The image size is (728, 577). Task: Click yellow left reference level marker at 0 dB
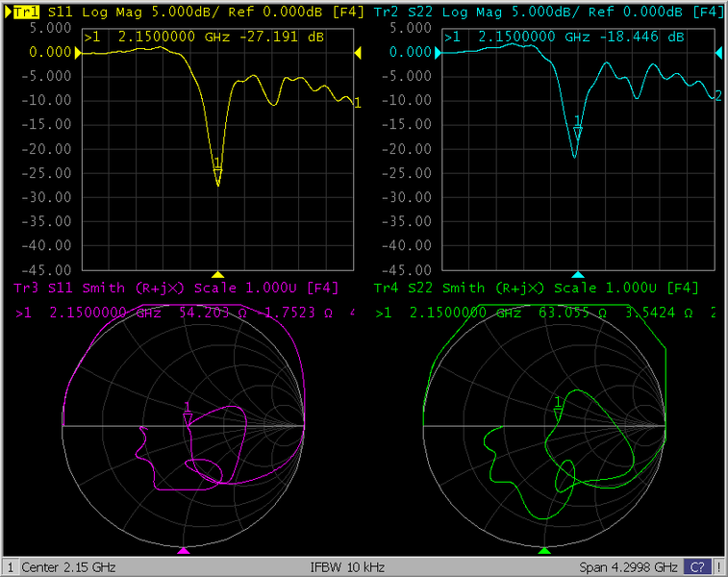[x=77, y=53]
